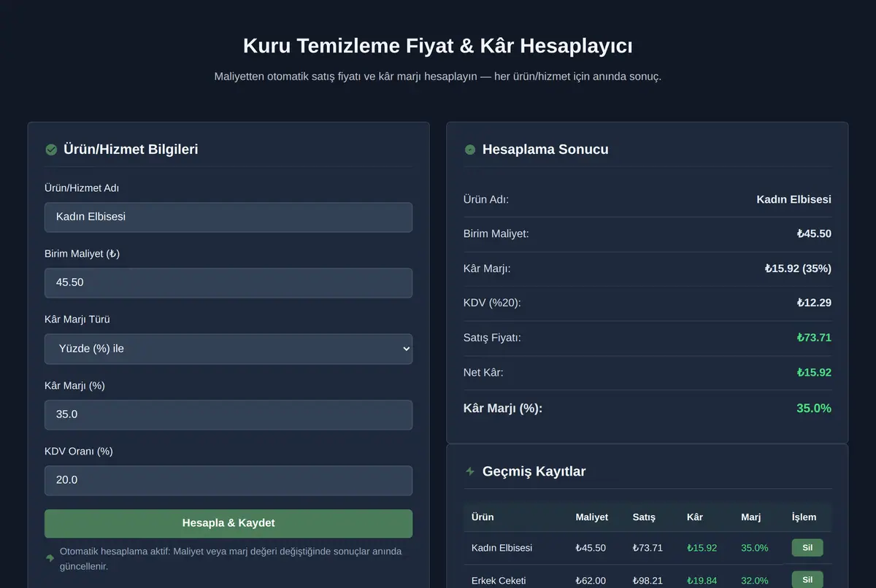876x588 pixels.
Task: Click the Ürün/Hizmet Bilgileri check icon
Action: coord(51,150)
